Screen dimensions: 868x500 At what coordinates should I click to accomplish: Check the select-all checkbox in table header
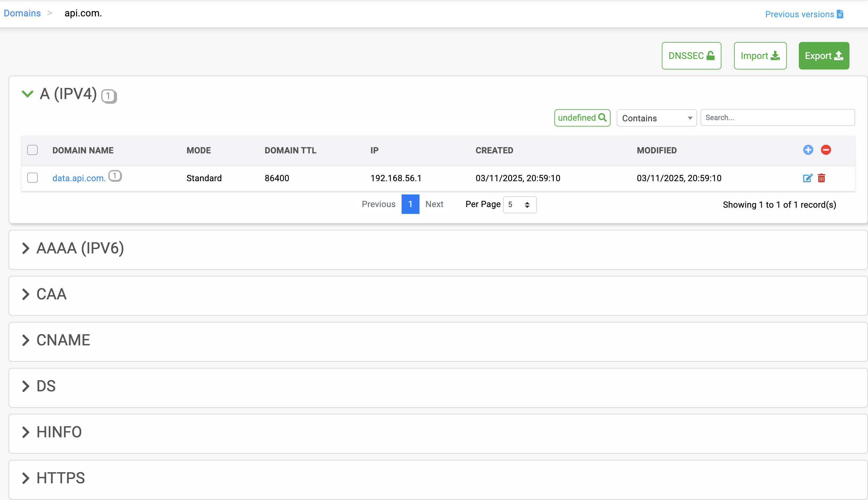coord(32,150)
